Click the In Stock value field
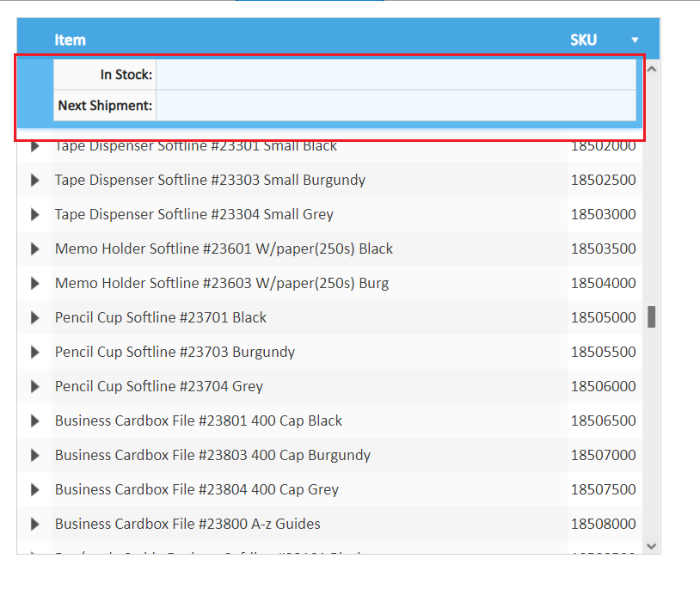Viewport: 700px width, 614px height. [396, 75]
